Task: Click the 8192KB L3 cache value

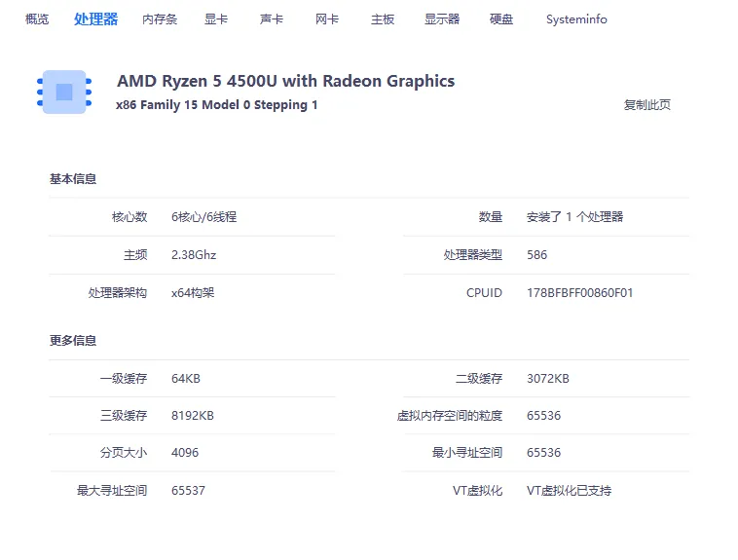Action: pos(192,416)
